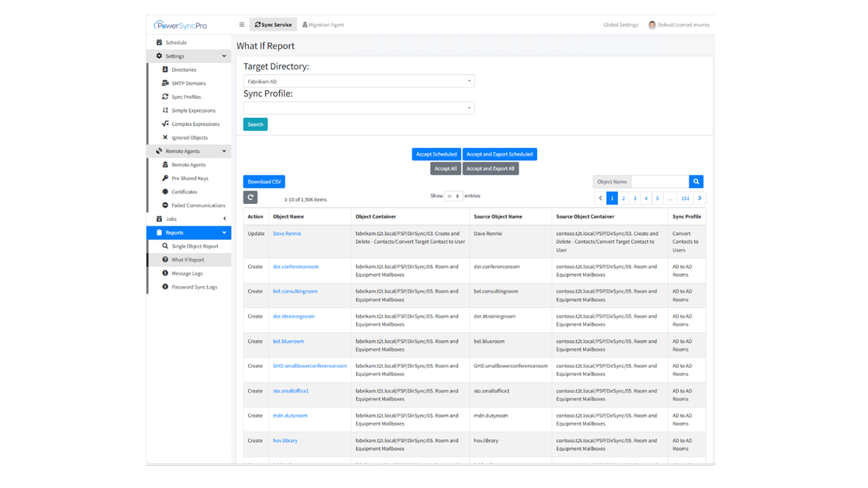Click the Schedule calendar icon
The height and width of the screenshot is (488, 868).
click(159, 43)
